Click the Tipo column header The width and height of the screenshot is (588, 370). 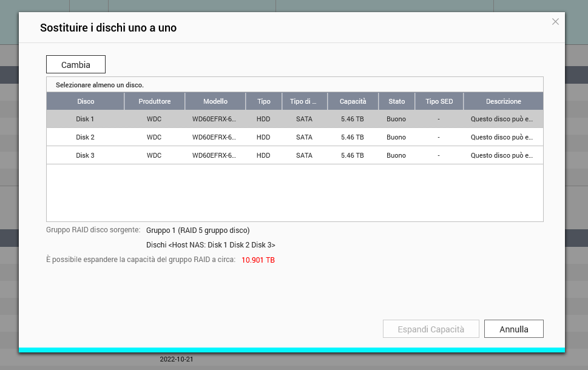263,101
